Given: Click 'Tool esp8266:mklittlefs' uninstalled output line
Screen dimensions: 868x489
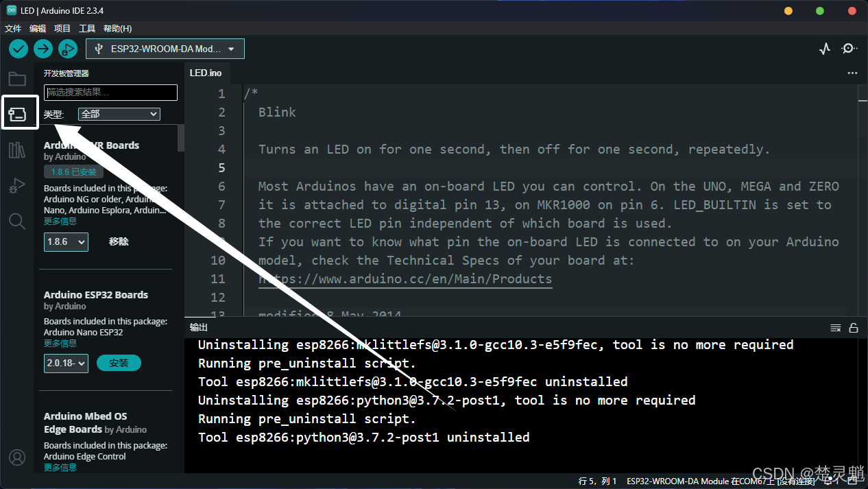Looking at the screenshot, I should click(413, 382).
